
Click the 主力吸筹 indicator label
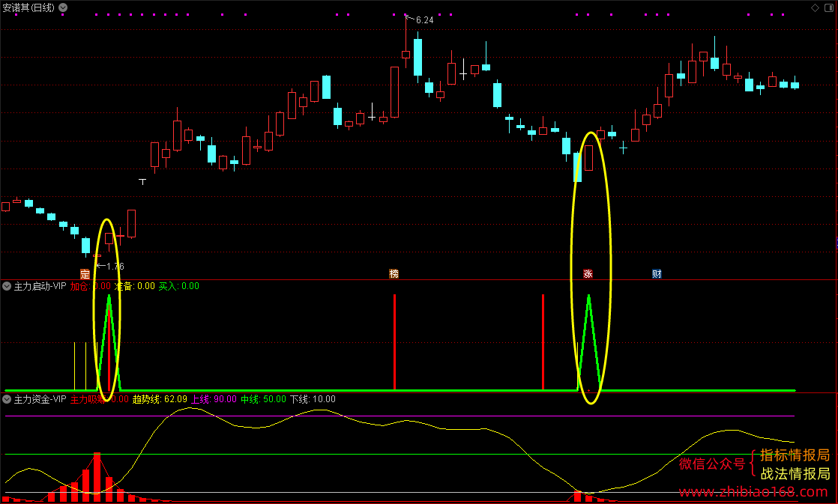pyautogui.click(x=100, y=399)
